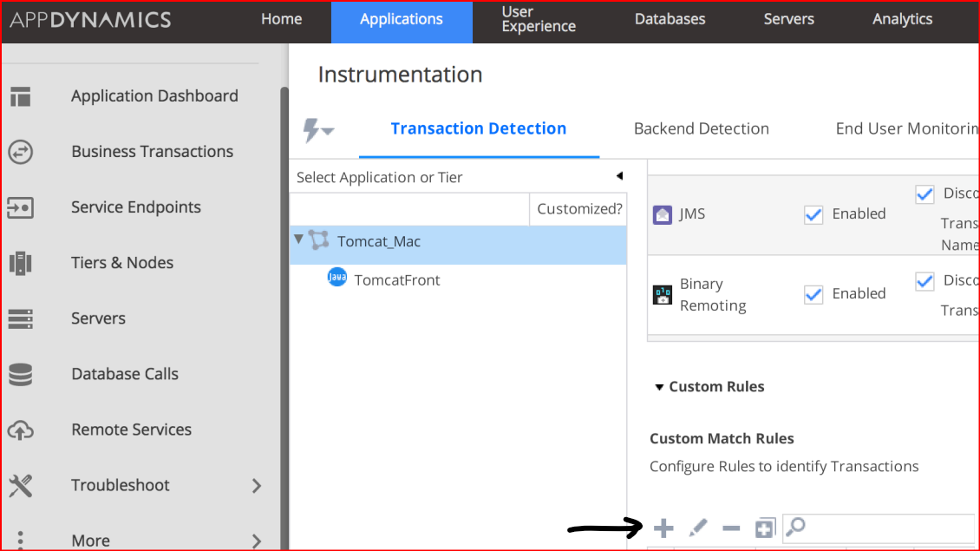Click the Database Calls cylinder icon
The image size is (980, 551).
tap(20, 375)
